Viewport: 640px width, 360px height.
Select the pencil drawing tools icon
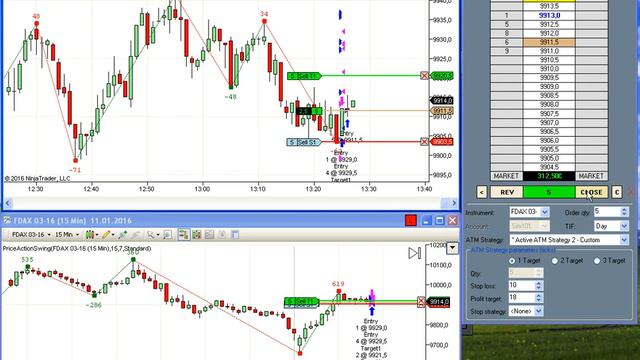(x=106, y=235)
